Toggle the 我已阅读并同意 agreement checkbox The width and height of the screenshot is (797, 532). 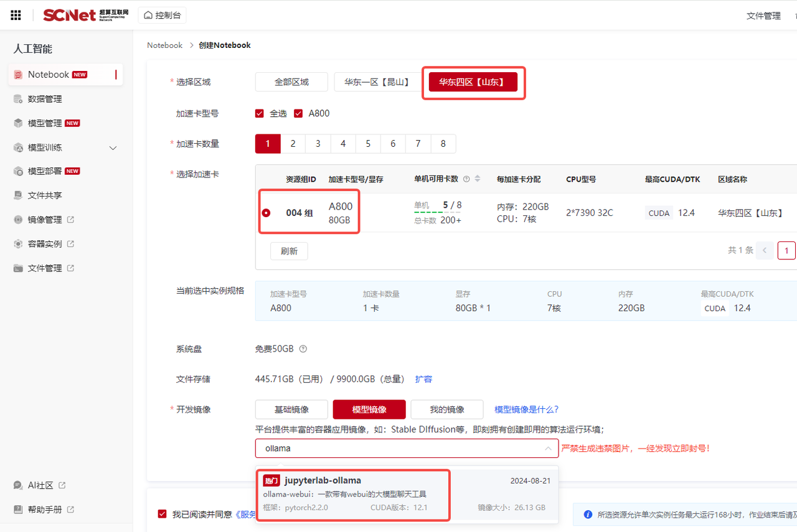point(163,514)
